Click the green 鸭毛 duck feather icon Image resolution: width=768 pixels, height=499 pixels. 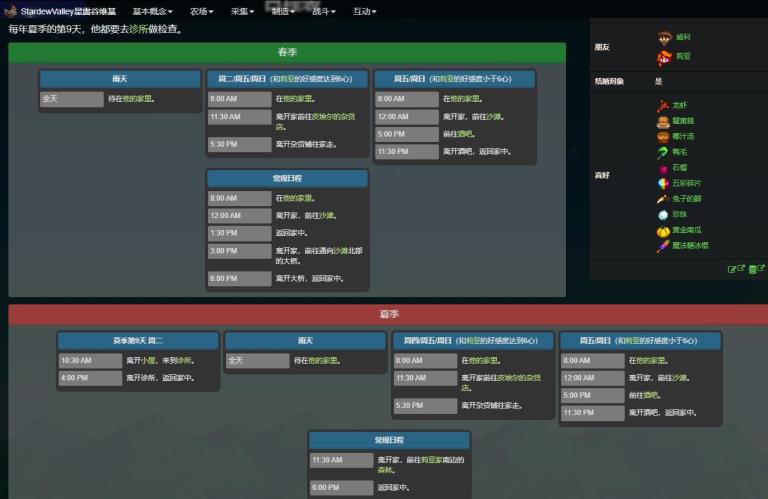click(x=663, y=152)
